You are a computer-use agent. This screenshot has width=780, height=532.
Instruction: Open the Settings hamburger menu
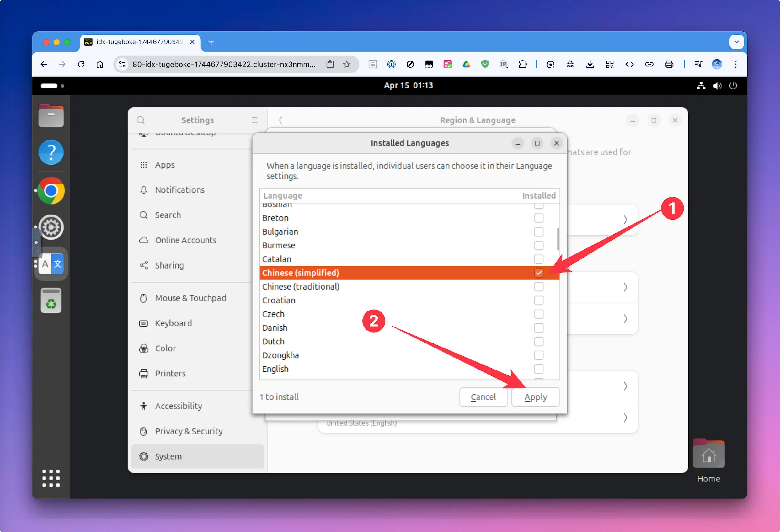tap(255, 120)
